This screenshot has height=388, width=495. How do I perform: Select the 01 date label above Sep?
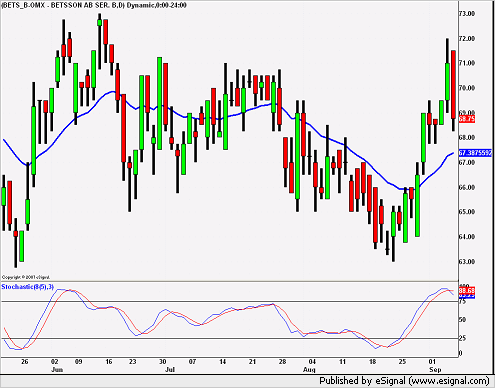pyautogui.click(x=432, y=362)
